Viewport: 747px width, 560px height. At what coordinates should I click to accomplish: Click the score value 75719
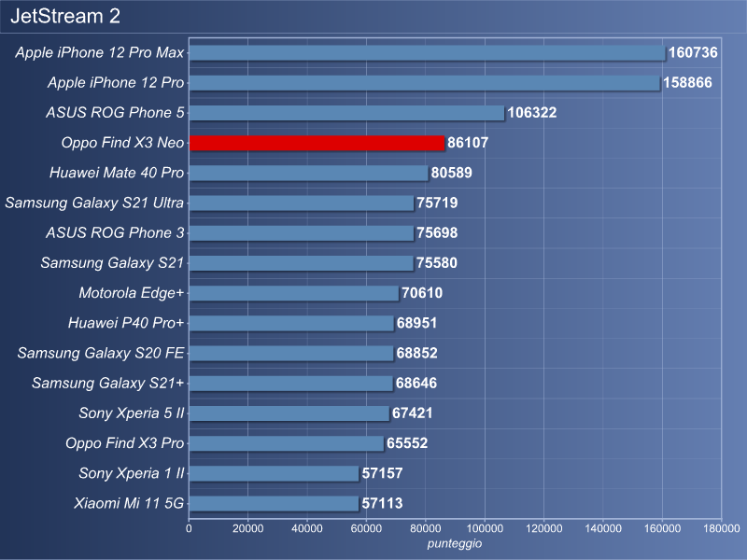pos(437,203)
